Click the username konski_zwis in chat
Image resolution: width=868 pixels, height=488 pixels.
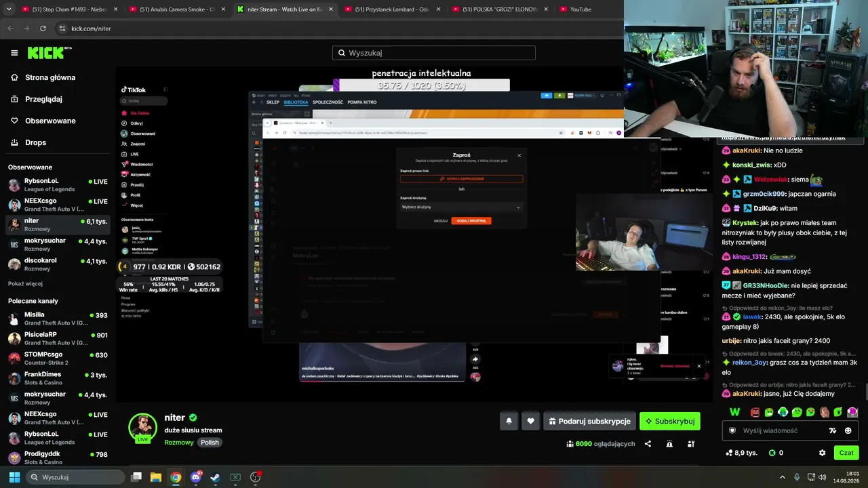[751, 165]
